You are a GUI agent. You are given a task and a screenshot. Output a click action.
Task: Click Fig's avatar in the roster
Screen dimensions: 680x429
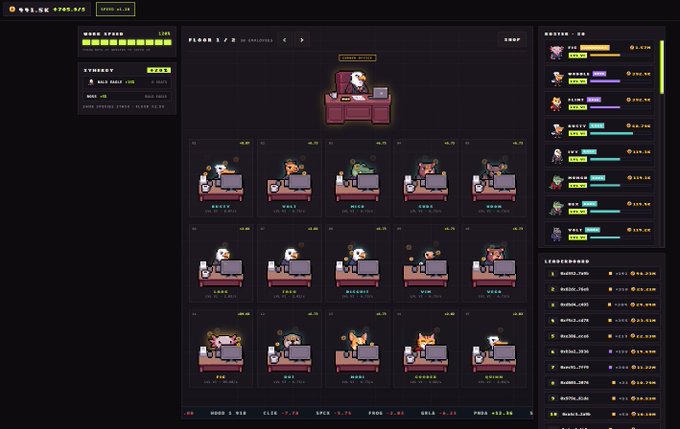coord(556,52)
